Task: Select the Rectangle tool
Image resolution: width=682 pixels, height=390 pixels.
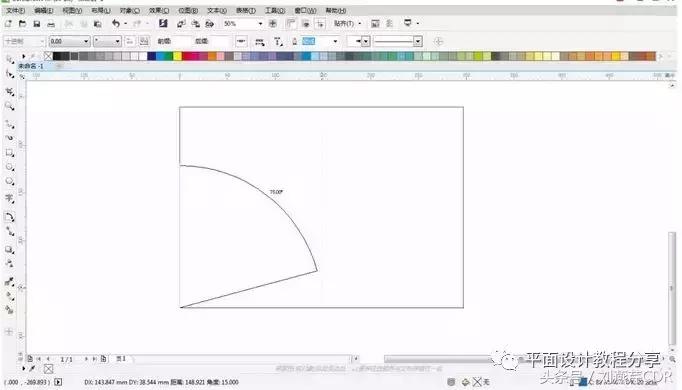Action: coord(9,153)
